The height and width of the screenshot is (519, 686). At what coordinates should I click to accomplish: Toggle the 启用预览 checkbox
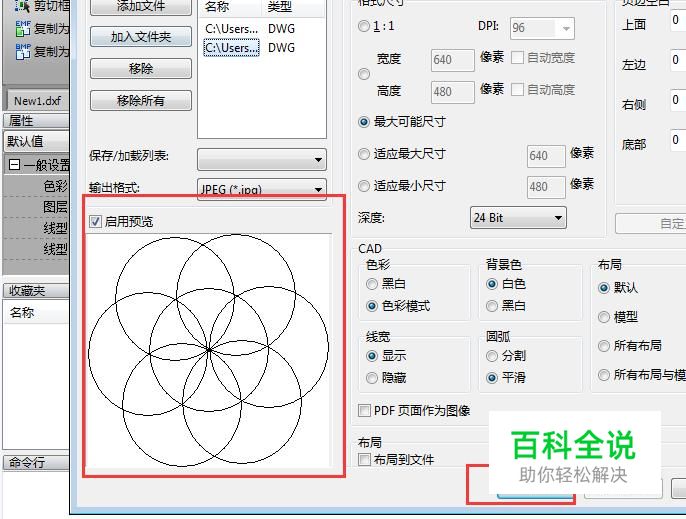(95, 221)
